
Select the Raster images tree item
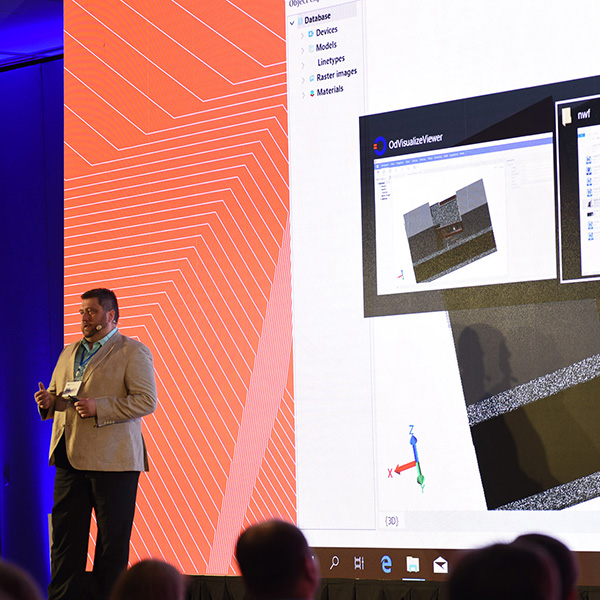pos(337,75)
